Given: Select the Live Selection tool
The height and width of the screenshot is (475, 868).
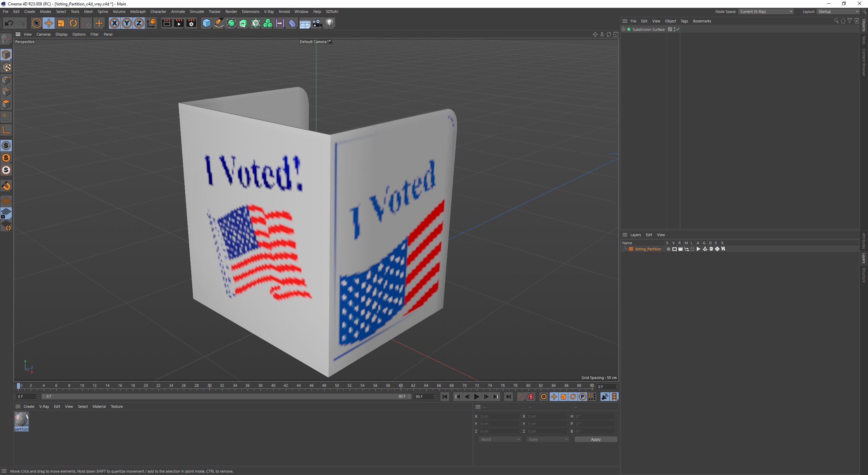Looking at the screenshot, I should point(36,23).
